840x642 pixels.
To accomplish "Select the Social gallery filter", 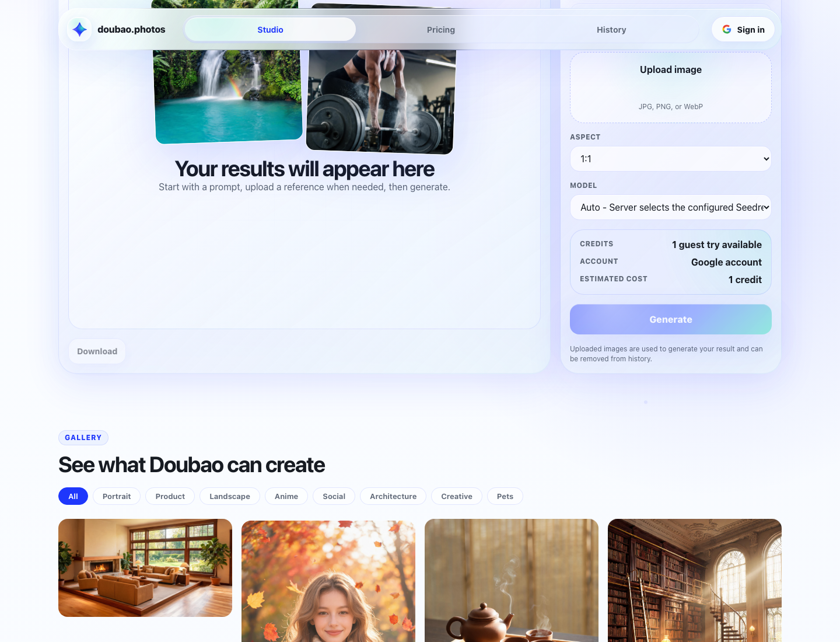I will click(x=334, y=496).
